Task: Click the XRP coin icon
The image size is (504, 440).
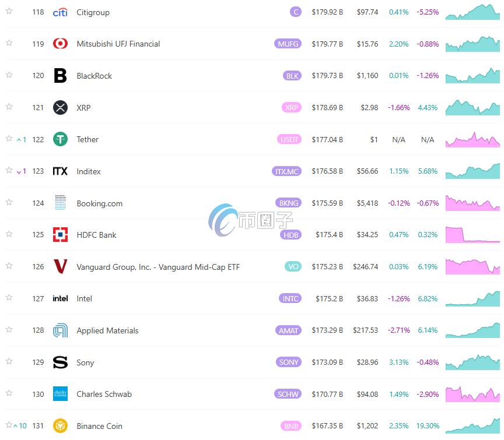Action: pos(60,108)
